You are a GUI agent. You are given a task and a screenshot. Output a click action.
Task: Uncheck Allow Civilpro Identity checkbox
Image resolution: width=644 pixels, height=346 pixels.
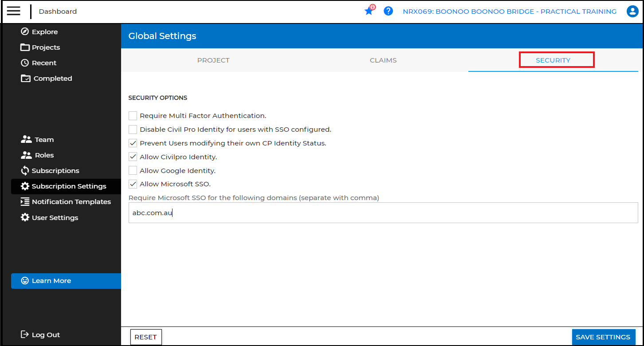(133, 157)
